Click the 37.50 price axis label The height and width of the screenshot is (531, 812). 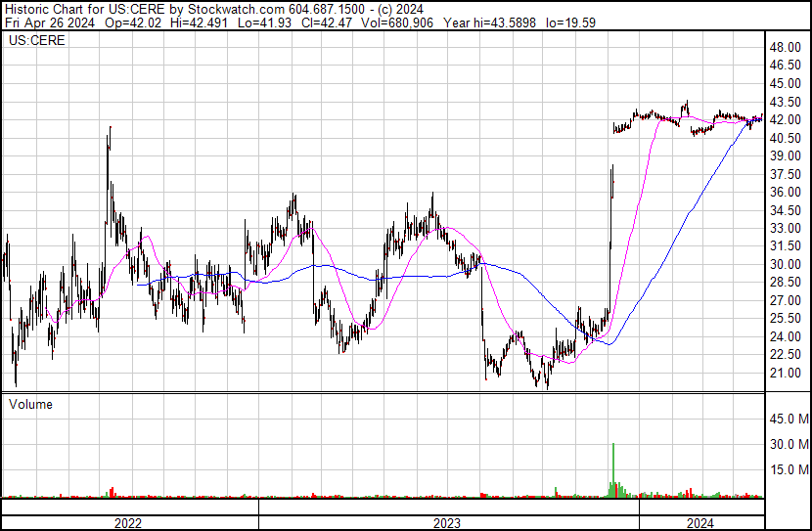[x=785, y=174]
